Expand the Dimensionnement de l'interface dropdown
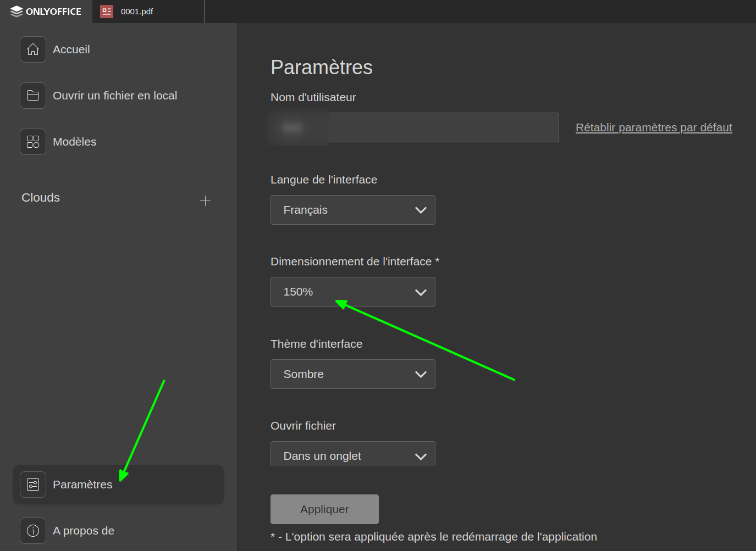 pos(352,292)
